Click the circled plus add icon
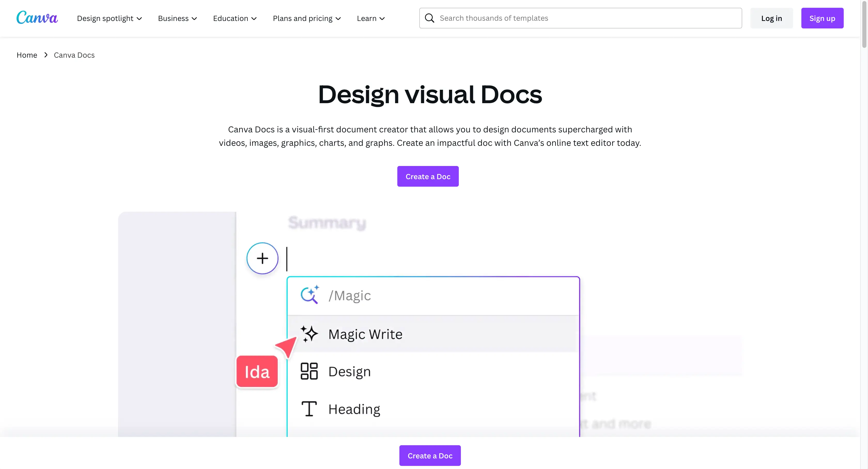Viewport: 868px width, 469px height. click(x=262, y=258)
